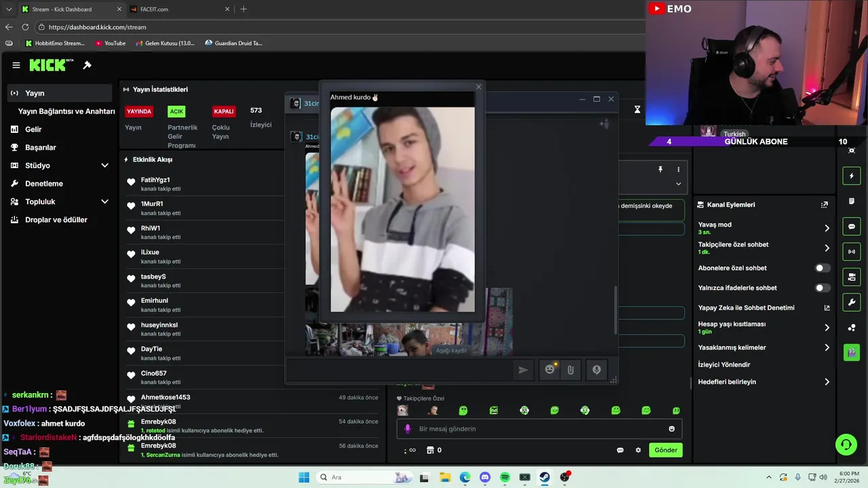This screenshot has height=488, width=868.
Task: Open chat settings gear icon
Action: point(638,450)
